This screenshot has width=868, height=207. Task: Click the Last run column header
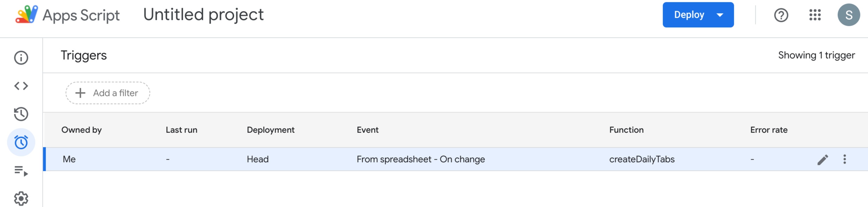coord(182,130)
